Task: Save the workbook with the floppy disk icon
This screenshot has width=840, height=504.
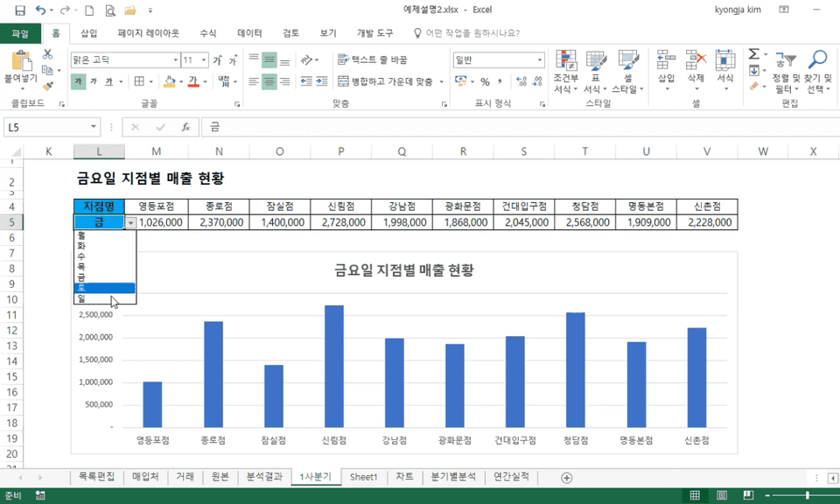Action: point(20,10)
